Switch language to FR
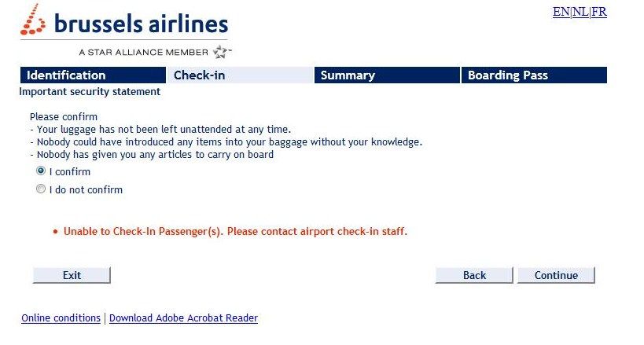 [x=599, y=12]
